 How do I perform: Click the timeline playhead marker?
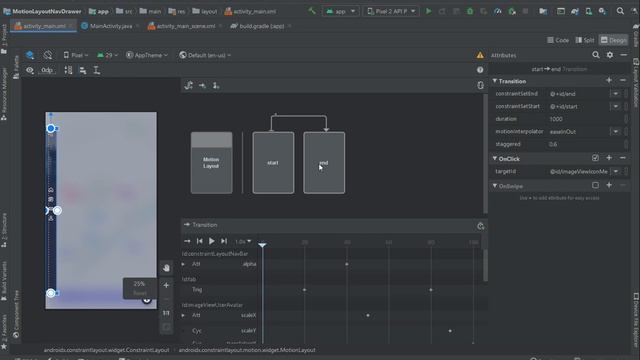coord(262,244)
